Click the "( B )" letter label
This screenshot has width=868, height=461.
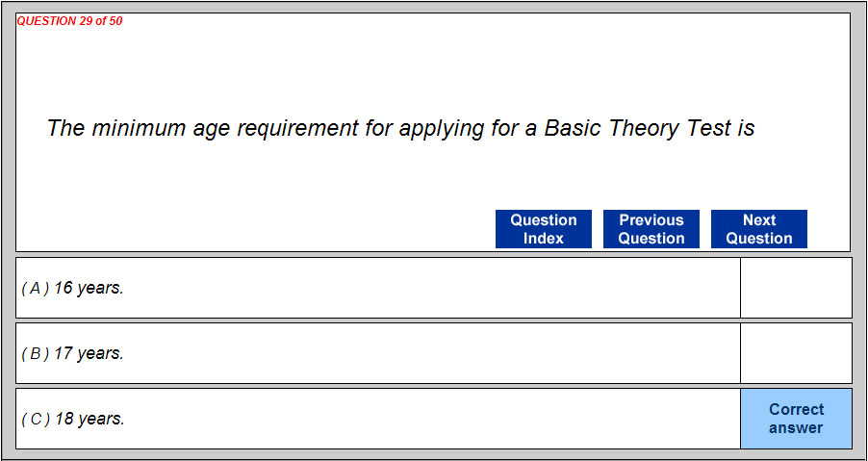[x=36, y=353]
